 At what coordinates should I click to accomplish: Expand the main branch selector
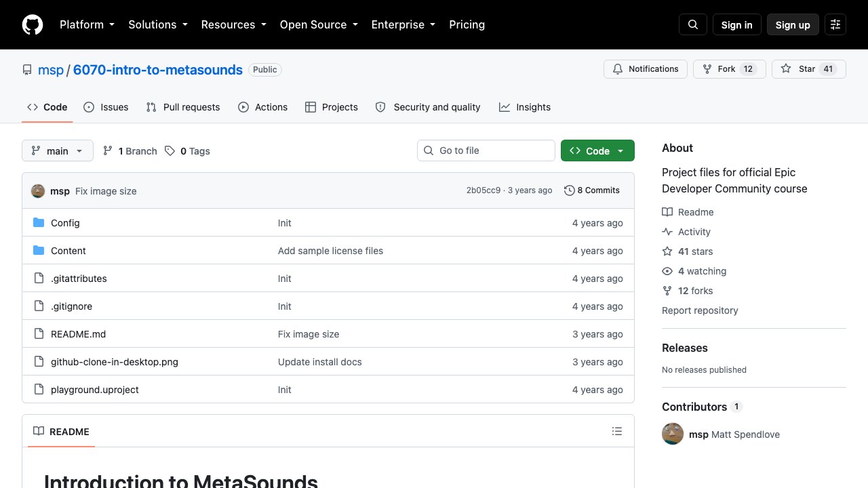pyautogui.click(x=58, y=150)
